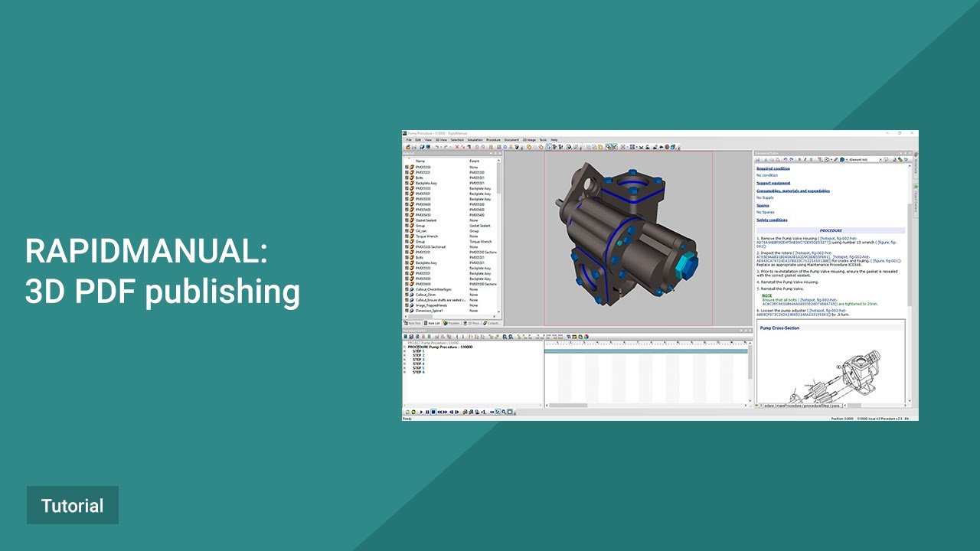Viewport: 980px width, 551px height.
Task: Toggle checkbox for PM005300 Sectioned row
Action: tap(407, 246)
